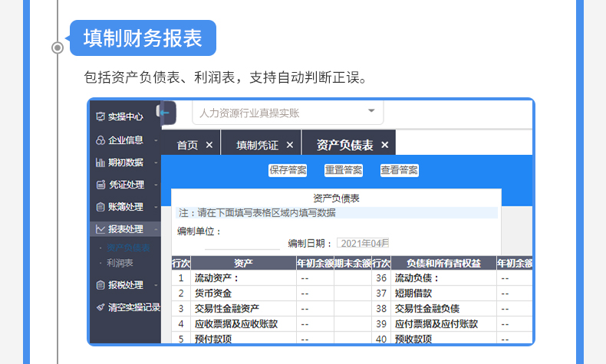This screenshot has height=364, width=606.
Task: Expand the 期初数据 menu chevron
Action: [x=156, y=163]
